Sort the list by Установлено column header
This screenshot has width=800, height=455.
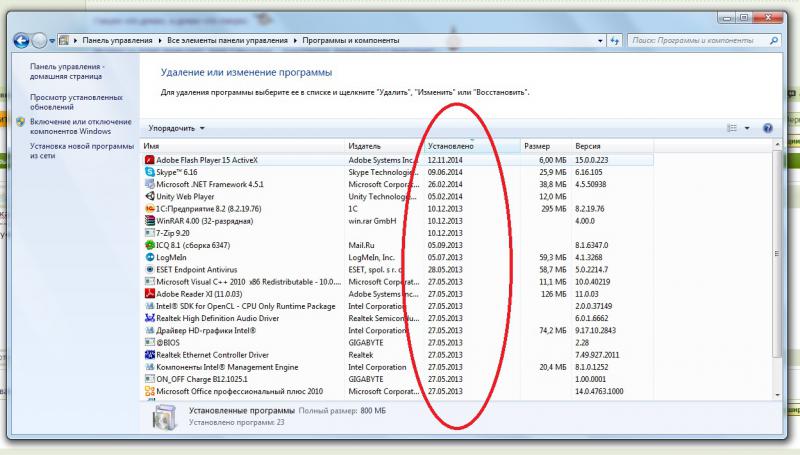(x=450, y=146)
